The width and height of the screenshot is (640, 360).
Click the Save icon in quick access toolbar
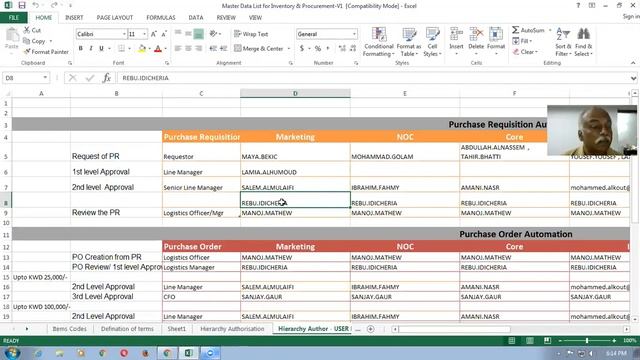click(22, 6)
